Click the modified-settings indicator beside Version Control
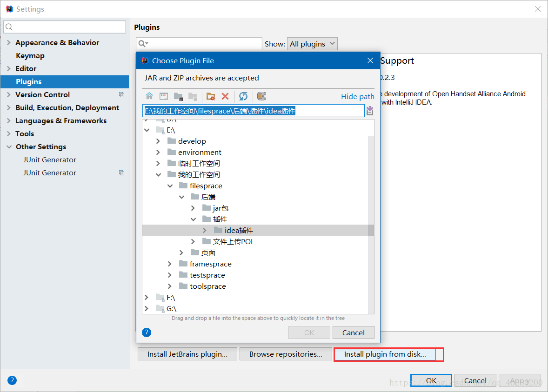The width and height of the screenshot is (548, 392). [121, 94]
